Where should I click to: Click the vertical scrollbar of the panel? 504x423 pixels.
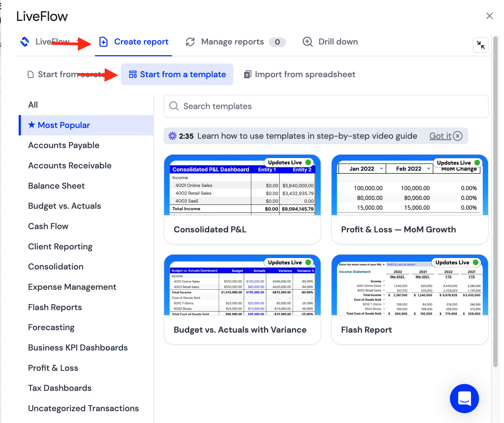[x=495, y=202]
